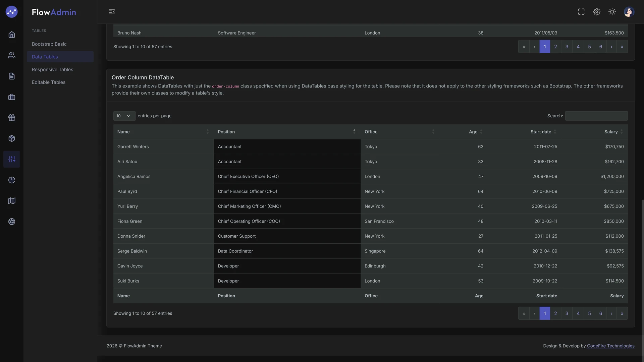Open the aperture icon in sidebar
This screenshot has height=362, width=644.
pos(12,222)
